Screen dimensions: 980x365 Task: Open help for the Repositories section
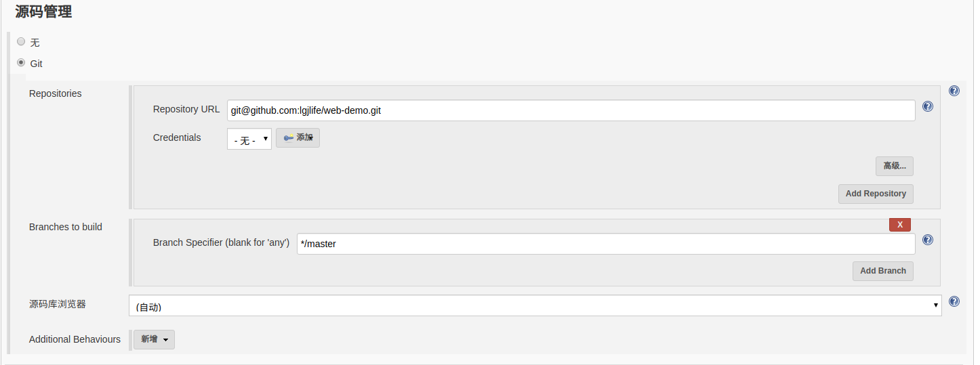[954, 91]
